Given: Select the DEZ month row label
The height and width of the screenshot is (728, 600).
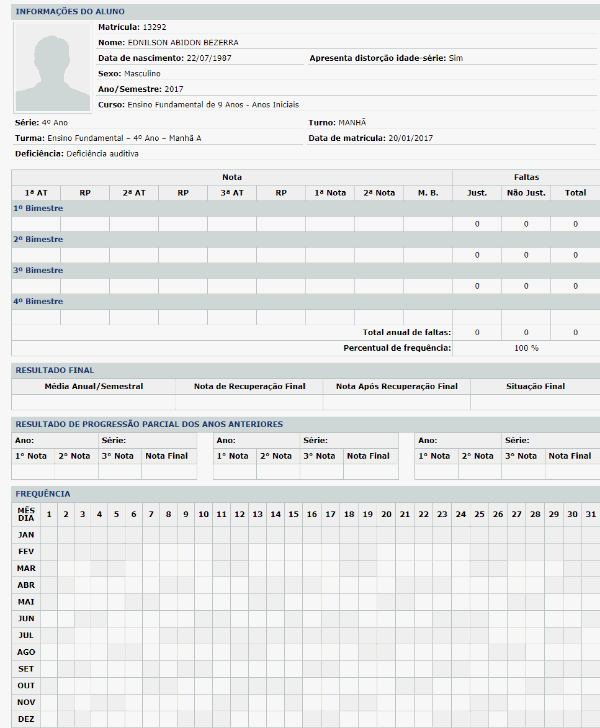Looking at the screenshot, I should pyautogui.click(x=26, y=719).
